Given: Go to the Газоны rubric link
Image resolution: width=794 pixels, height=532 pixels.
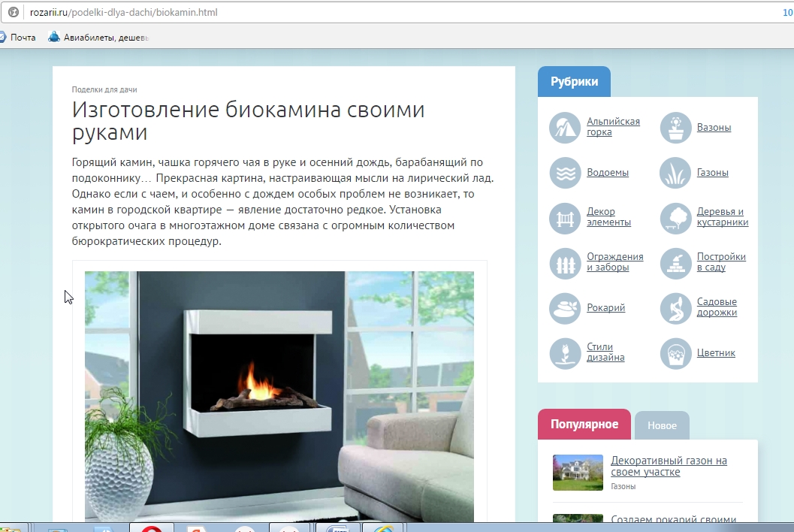Looking at the screenshot, I should click(x=712, y=173).
